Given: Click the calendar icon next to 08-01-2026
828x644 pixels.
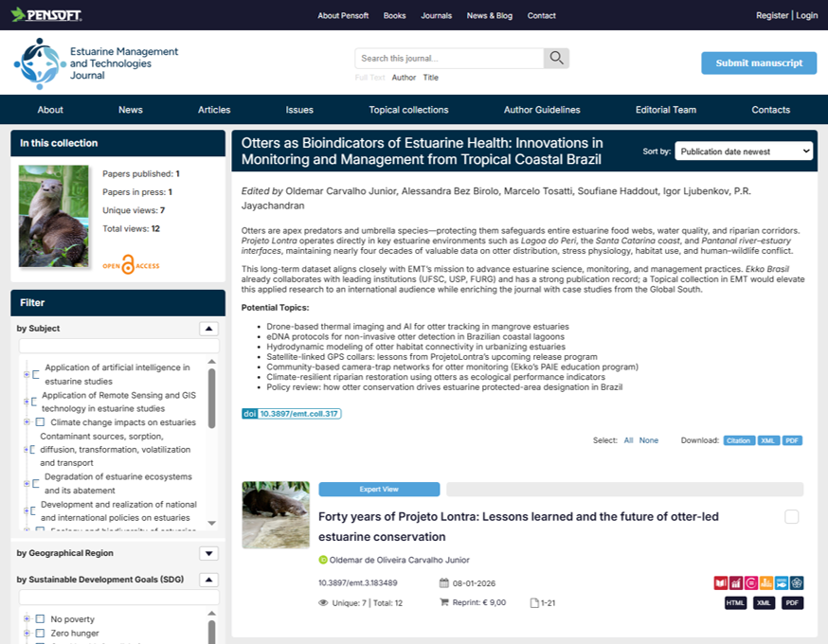Looking at the screenshot, I should click(444, 582).
